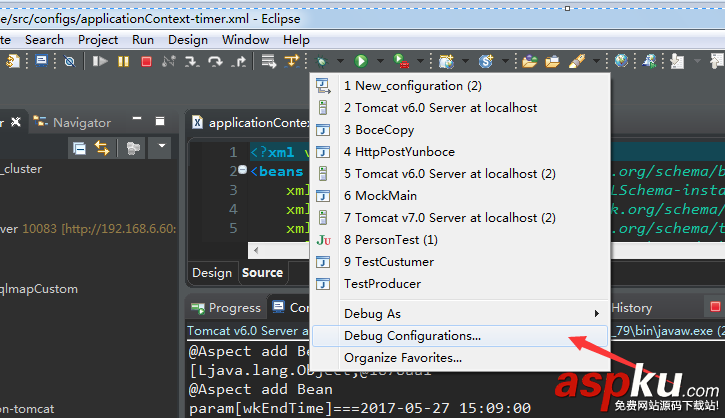Click the Step Over toolbar icon
725x418 pixels.
pos(215,61)
